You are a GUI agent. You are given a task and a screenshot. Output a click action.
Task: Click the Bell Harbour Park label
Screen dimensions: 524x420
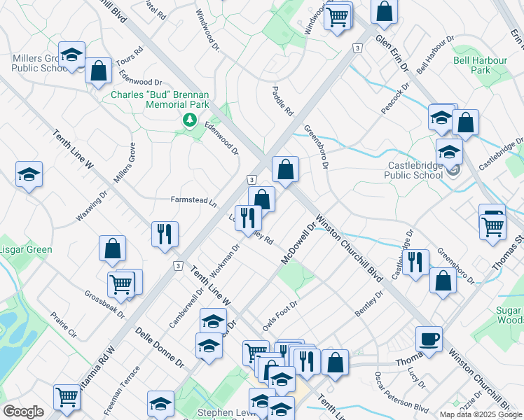(x=481, y=65)
